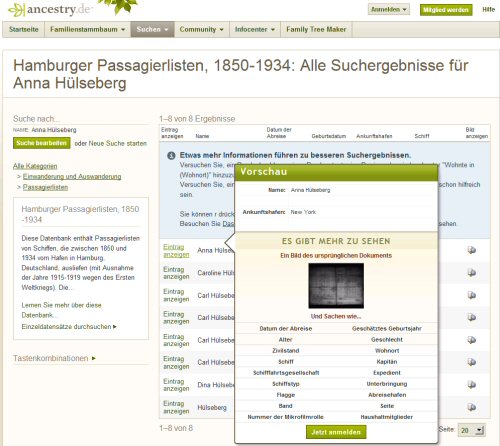This screenshot has height=446, width=500.
Task: Open results per page dropdown showing 20
Action: click(x=471, y=430)
